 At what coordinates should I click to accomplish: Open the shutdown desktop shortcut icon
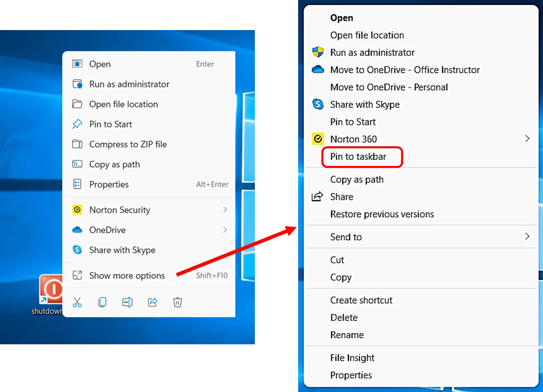tap(51, 289)
